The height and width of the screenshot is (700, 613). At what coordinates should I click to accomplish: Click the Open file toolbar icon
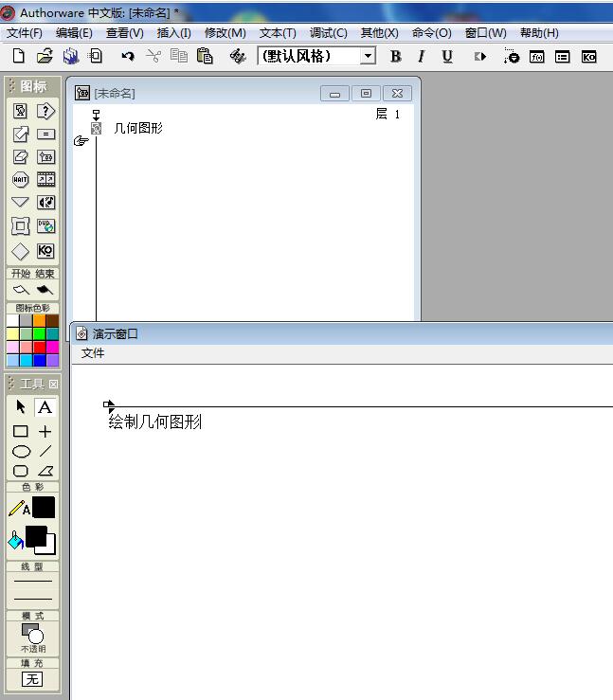pyautogui.click(x=45, y=56)
